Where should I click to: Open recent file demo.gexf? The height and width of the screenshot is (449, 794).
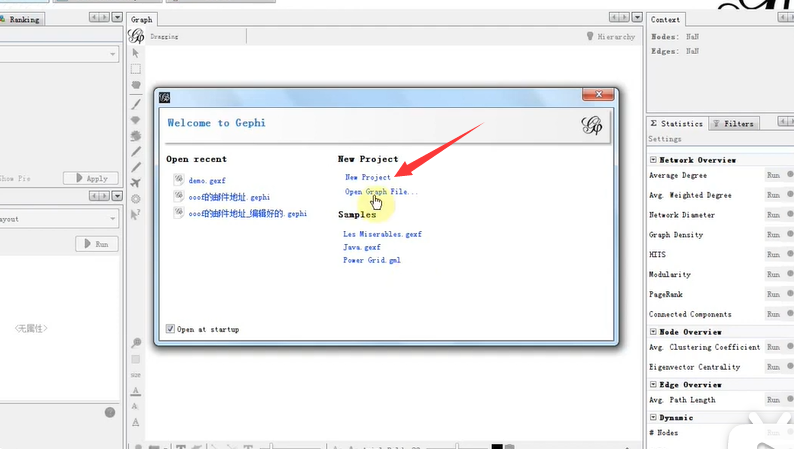(207, 180)
